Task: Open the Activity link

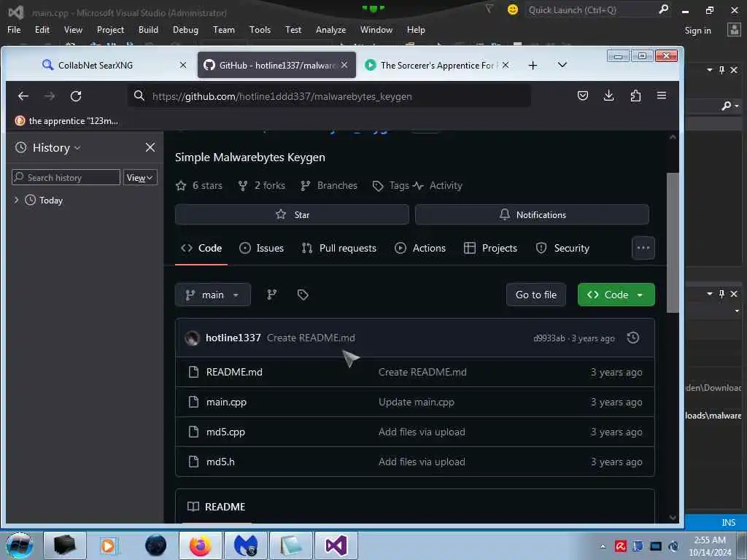Action: click(x=438, y=186)
